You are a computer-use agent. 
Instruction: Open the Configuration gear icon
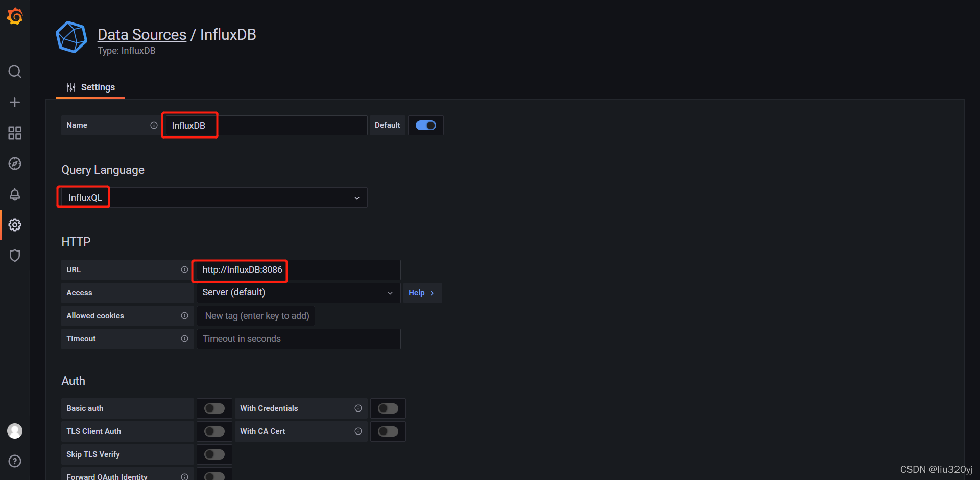(15, 225)
